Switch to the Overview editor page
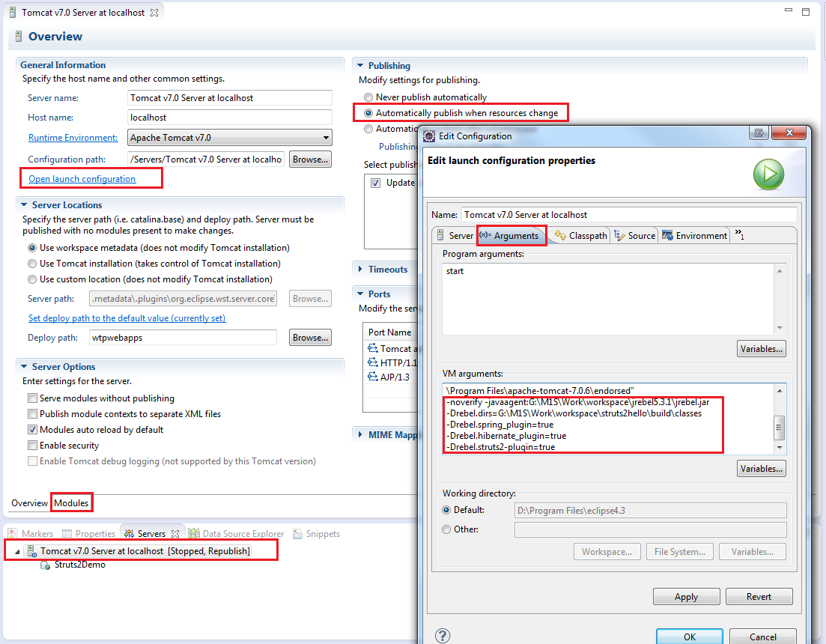This screenshot has height=644, width=826. (x=29, y=503)
